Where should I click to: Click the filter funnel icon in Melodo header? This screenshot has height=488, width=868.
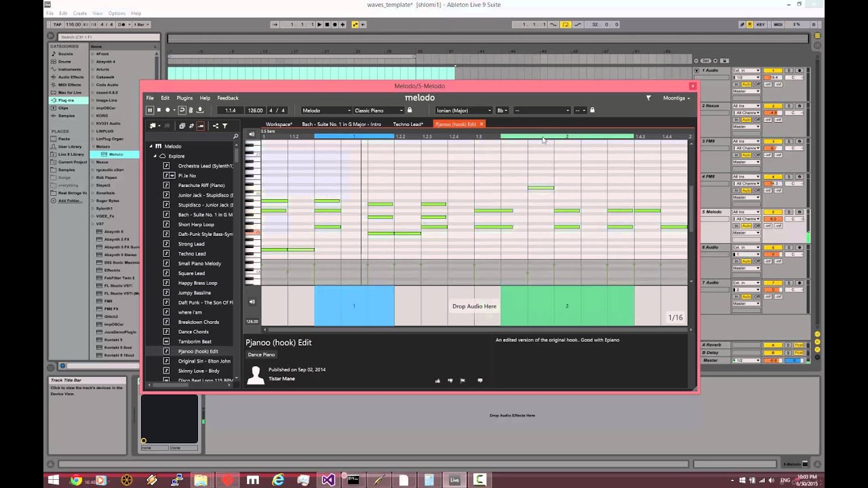coord(648,98)
